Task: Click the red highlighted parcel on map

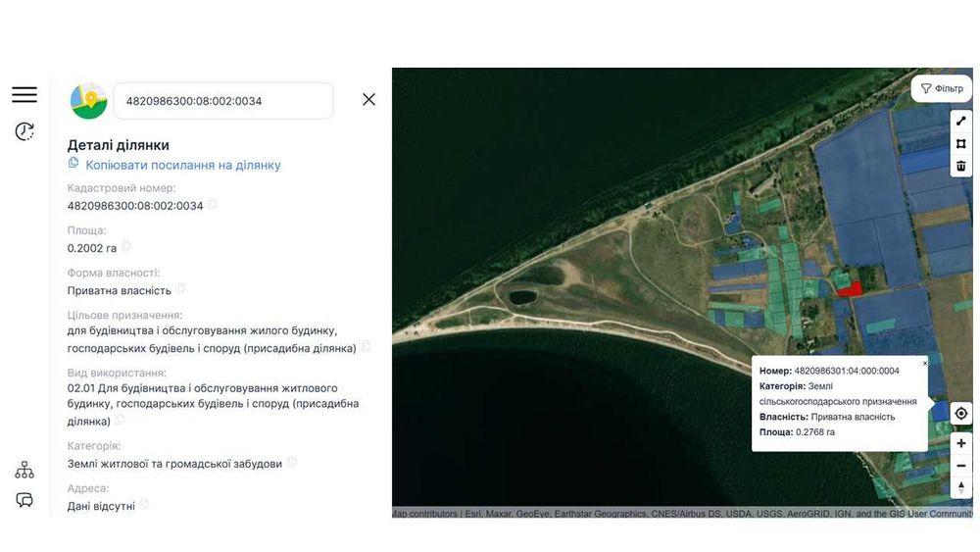Action: pos(850,289)
